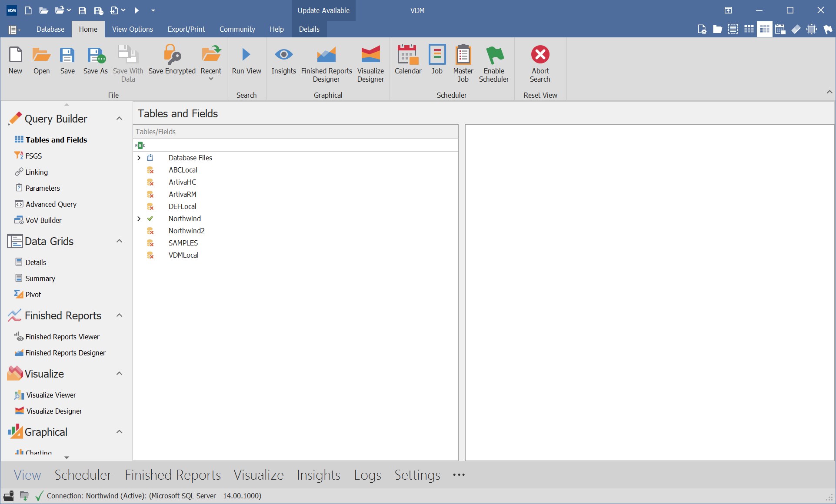Select the Home ribbon tab
The height and width of the screenshot is (504, 836).
coord(88,29)
